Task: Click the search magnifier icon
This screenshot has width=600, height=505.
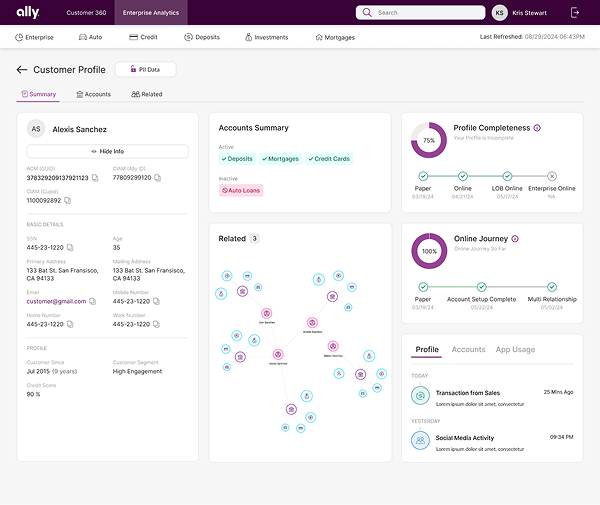Action: [x=367, y=13]
